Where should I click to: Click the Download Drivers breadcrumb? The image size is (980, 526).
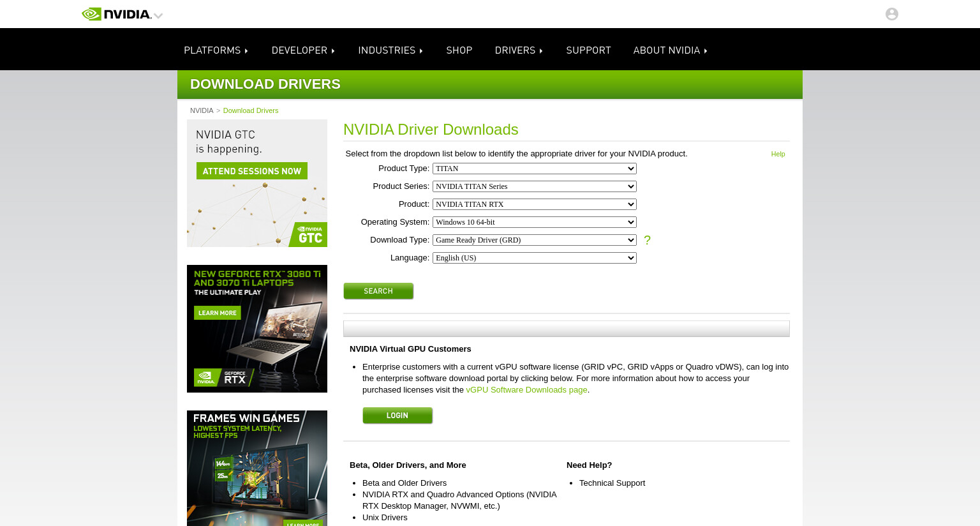(251, 110)
